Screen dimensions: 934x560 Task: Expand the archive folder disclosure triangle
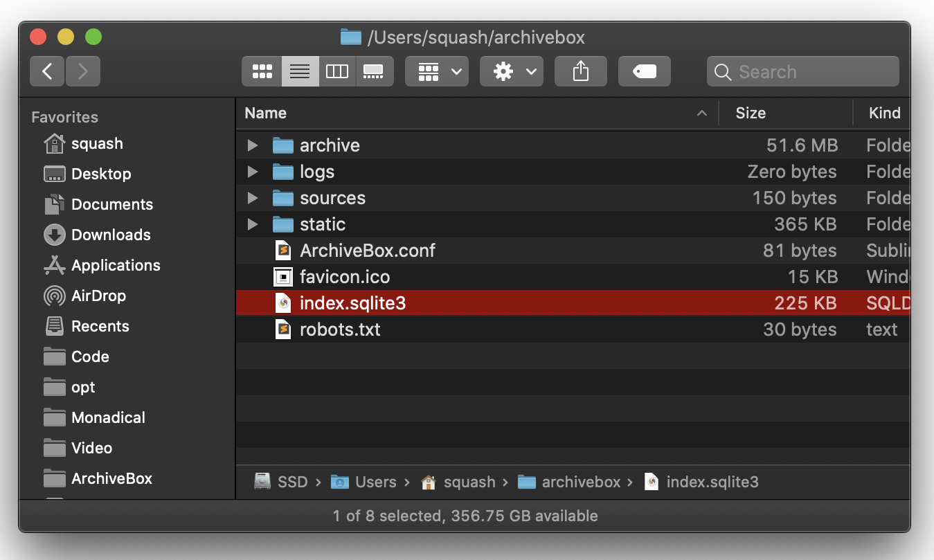click(x=253, y=145)
